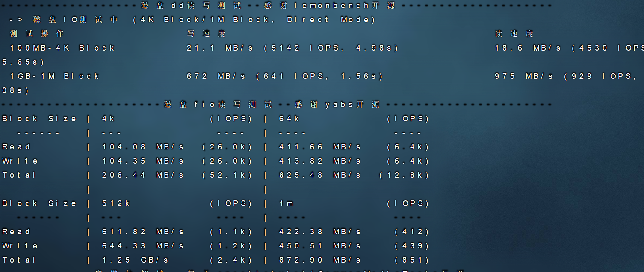The width and height of the screenshot is (644, 272).
Task: Select the 64k write value 413.82 MB/s
Action: (x=320, y=161)
